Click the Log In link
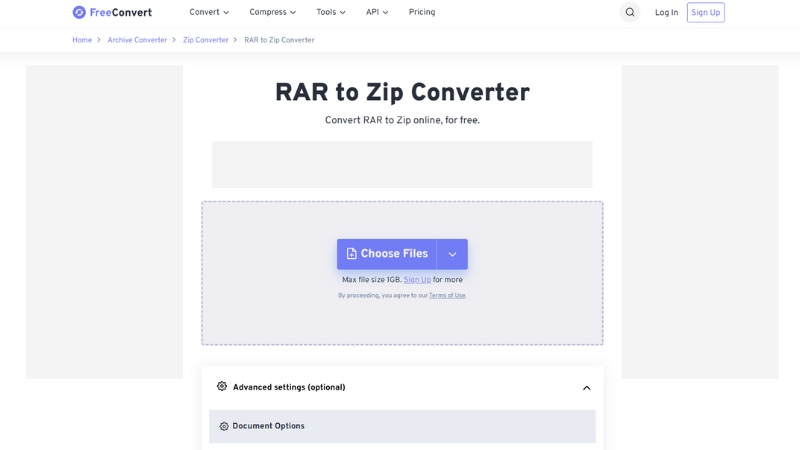Image resolution: width=800 pixels, height=450 pixels. click(666, 13)
